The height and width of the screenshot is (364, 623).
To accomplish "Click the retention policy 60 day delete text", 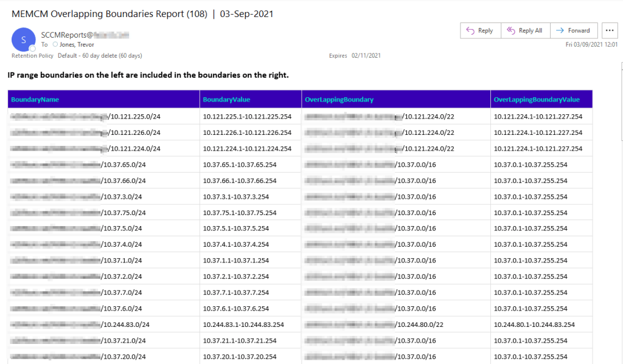I will (100, 55).
